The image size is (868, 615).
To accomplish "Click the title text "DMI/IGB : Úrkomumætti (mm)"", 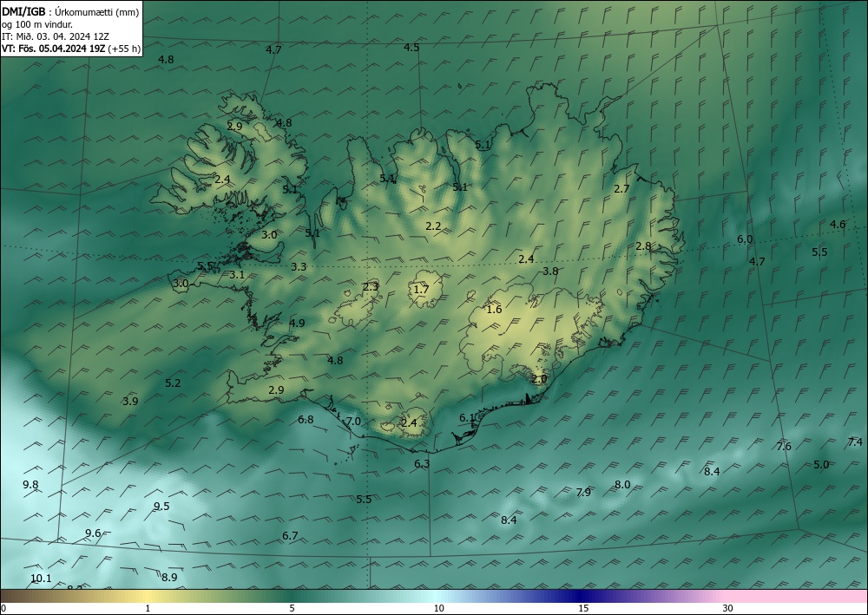I will click(70, 11).
